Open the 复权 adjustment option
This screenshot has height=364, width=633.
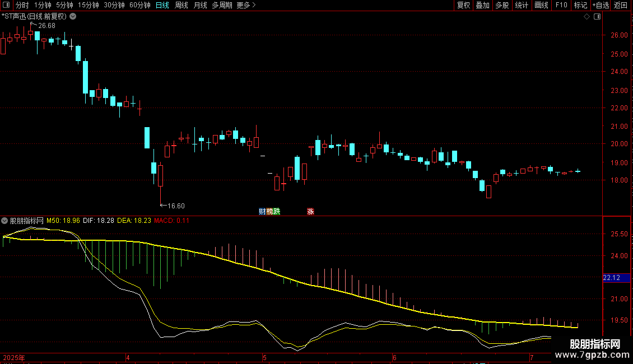pos(463,5)
